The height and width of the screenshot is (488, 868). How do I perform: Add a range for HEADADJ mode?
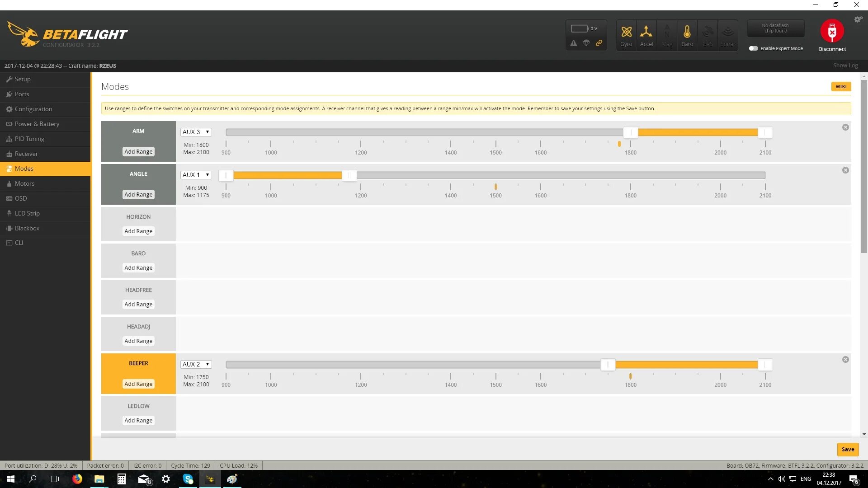[x=138, y=341]
